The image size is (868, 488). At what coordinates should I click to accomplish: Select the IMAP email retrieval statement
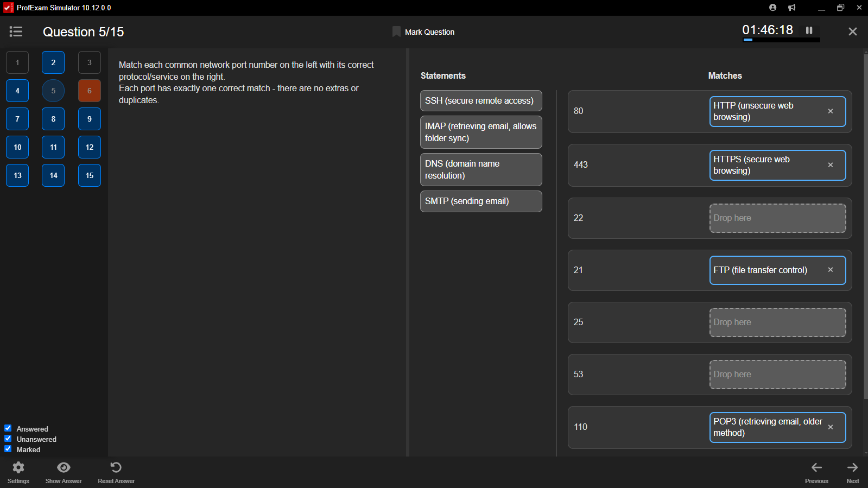481,132
